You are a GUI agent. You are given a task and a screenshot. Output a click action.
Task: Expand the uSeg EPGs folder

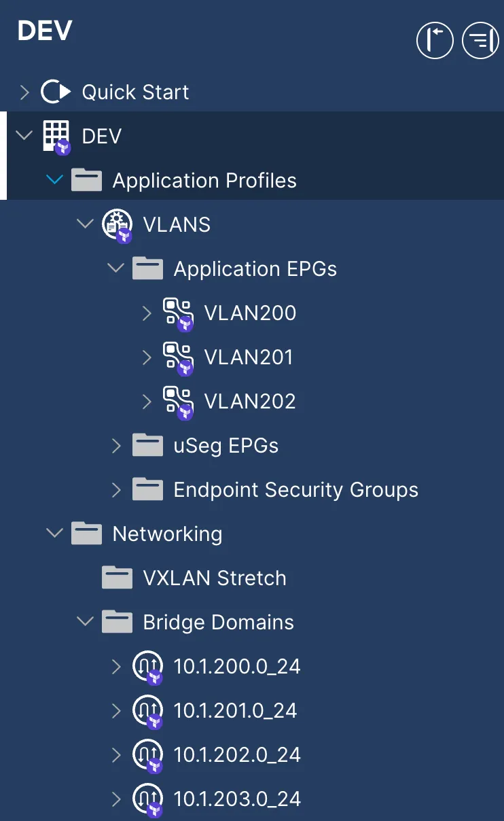click(116, 446)
